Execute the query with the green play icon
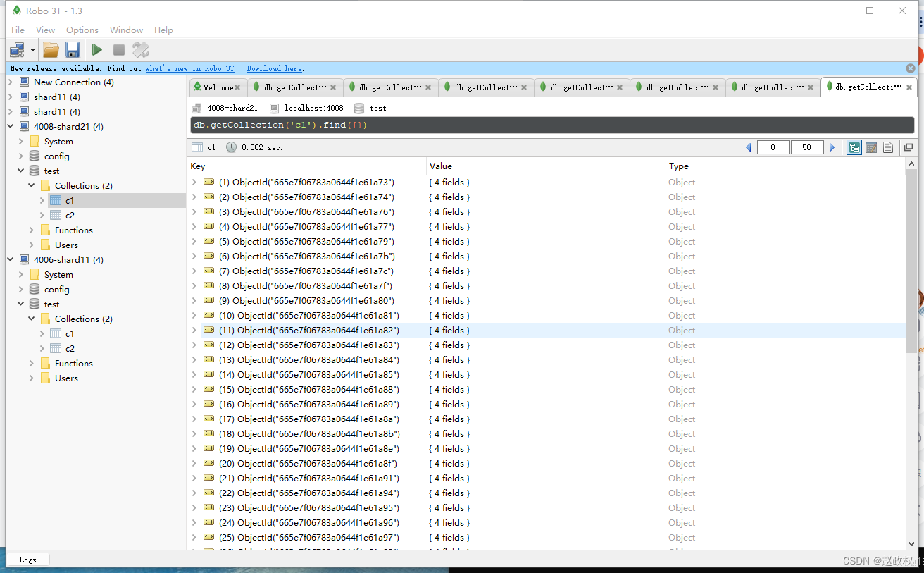The image size is (924, 573). pos(96,49)
